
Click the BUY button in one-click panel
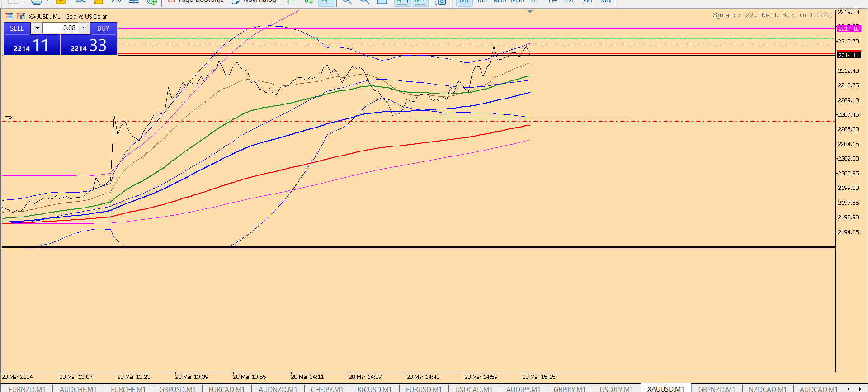point(104,28)
